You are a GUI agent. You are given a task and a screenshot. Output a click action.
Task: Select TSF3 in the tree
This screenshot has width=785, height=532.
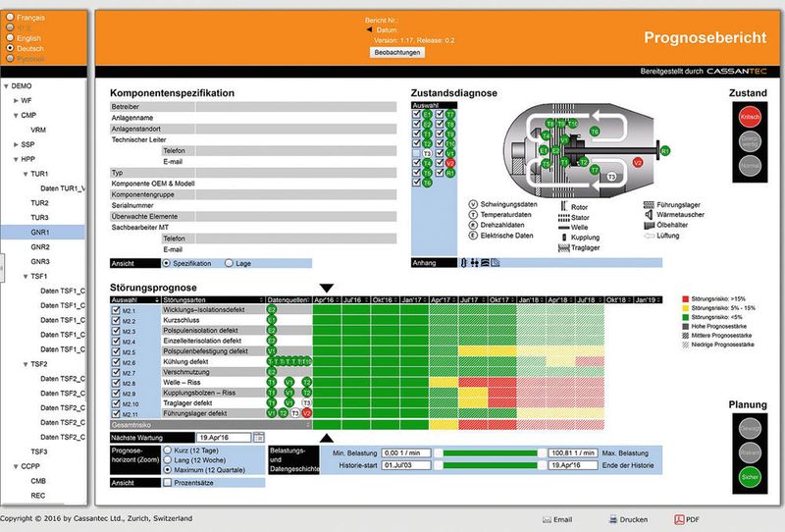[x=39, y=452]
